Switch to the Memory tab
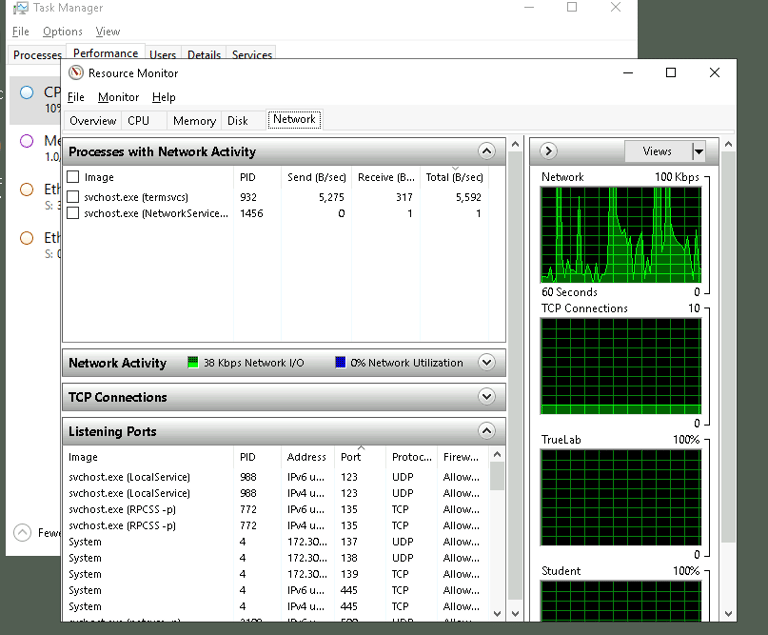 click(194, 121)
